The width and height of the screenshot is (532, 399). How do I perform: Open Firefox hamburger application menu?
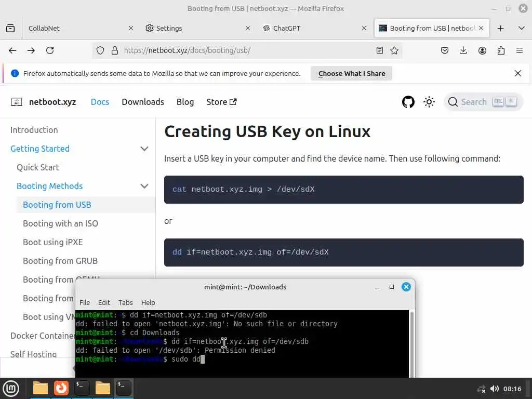point(520,50)
